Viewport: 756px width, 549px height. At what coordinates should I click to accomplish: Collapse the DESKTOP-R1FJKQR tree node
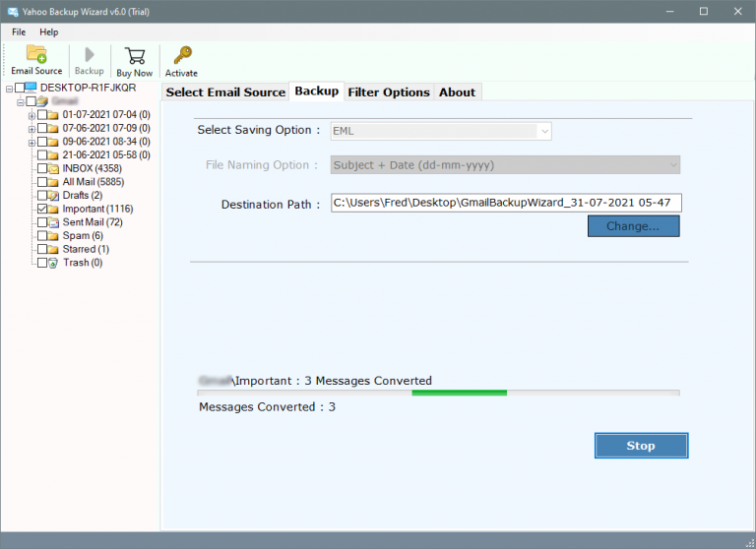[9, 89]
